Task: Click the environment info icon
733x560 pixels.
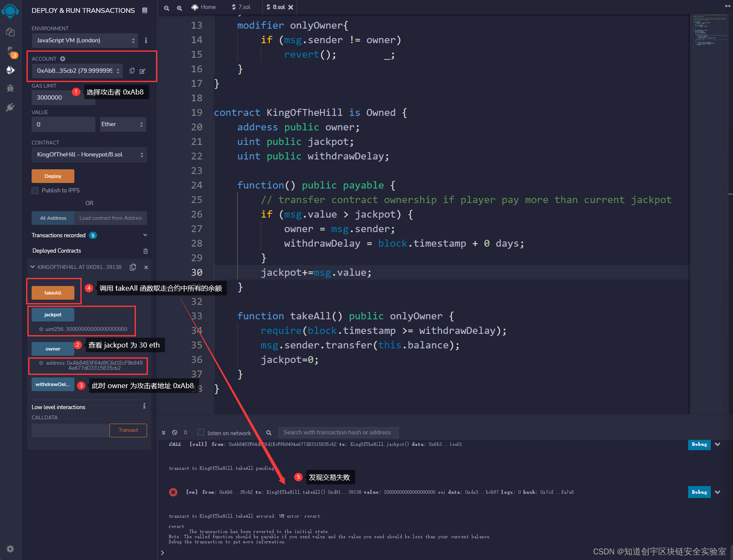Action: click(146, 40)
